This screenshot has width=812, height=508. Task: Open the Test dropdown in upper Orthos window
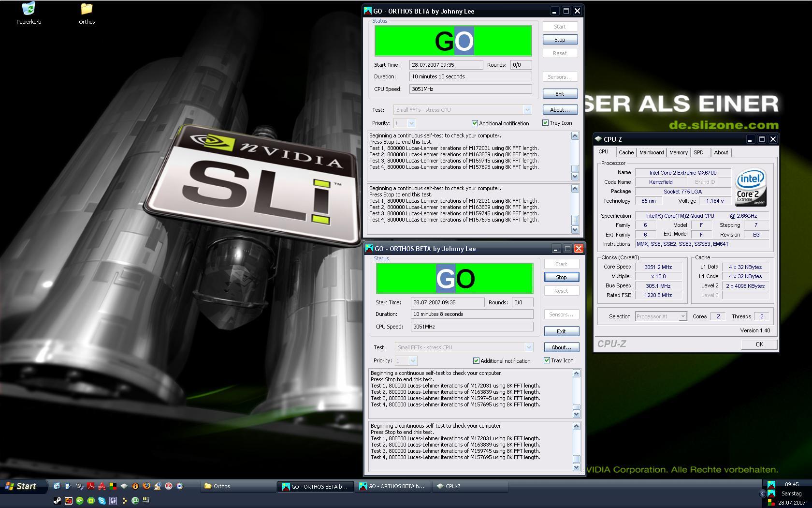pyautogui.click(x=527, y=110)
